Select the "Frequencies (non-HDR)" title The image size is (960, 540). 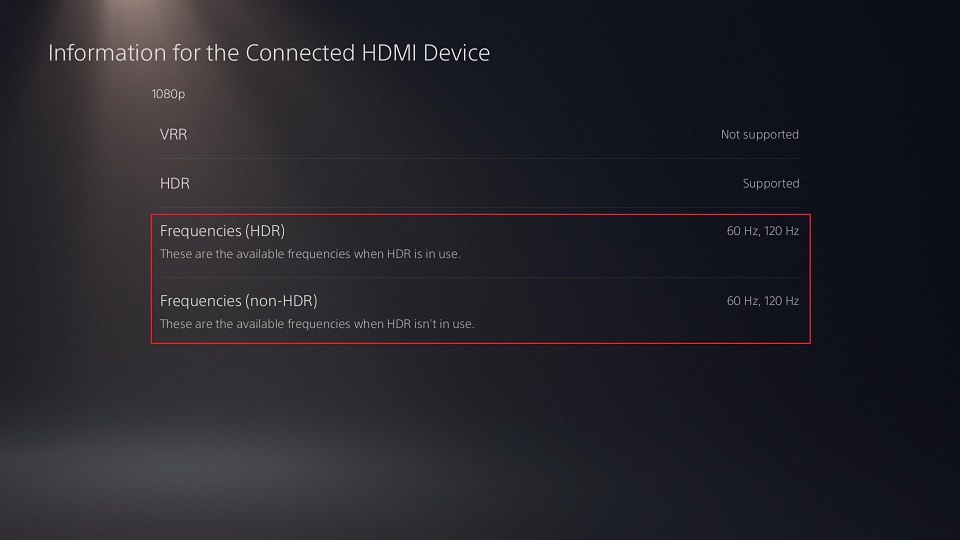238,301
